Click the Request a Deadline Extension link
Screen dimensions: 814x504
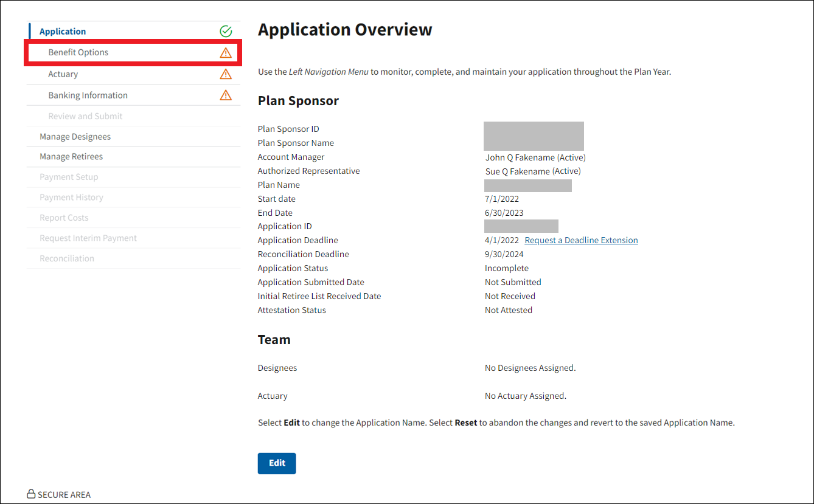tap(581, 240)
